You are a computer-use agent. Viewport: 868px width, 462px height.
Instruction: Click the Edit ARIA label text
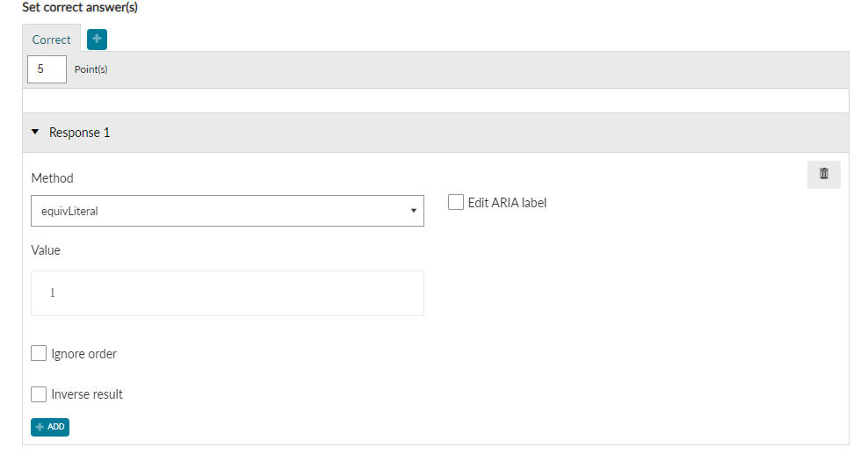[x=507, y=203]
